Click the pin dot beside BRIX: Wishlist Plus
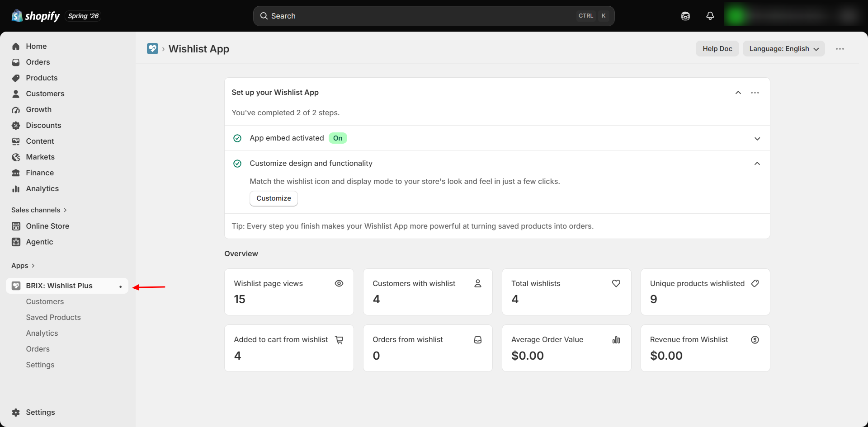 tap(121, 286)
